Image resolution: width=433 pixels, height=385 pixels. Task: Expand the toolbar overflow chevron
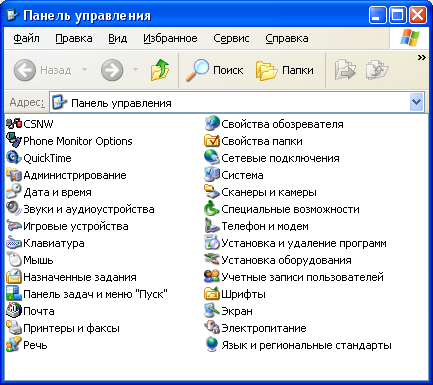422,58
